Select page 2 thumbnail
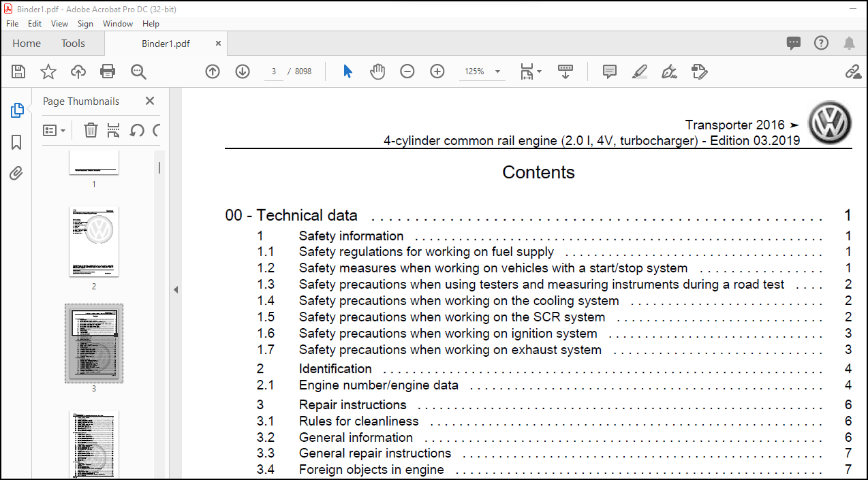 click(94, 242)
